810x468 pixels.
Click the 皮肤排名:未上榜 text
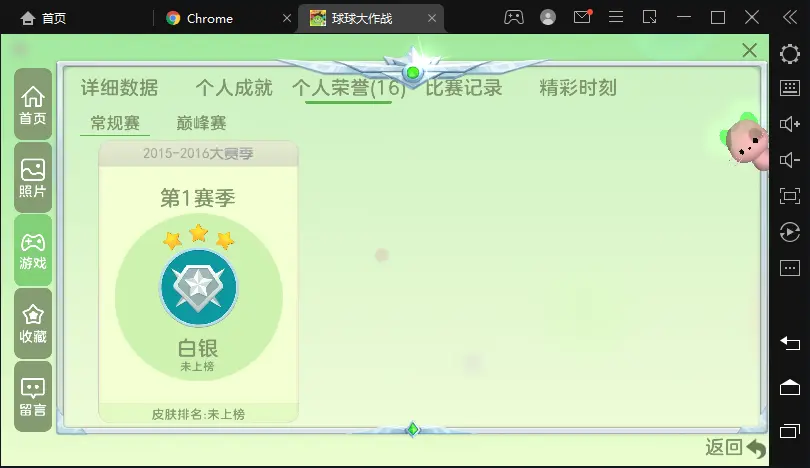[198, 414]
